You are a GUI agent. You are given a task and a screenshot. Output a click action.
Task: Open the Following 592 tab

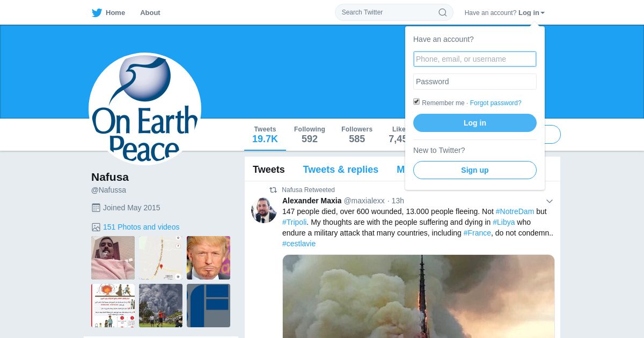pyautogui.click(x=310, y=135)
